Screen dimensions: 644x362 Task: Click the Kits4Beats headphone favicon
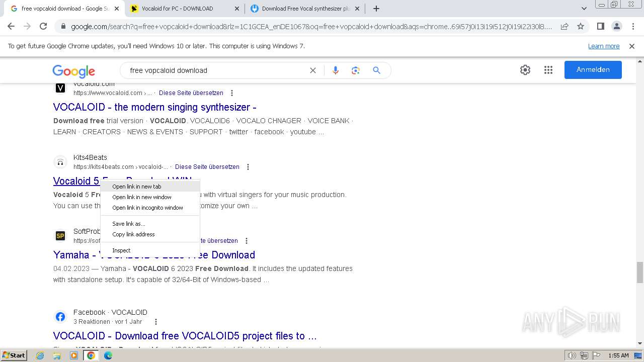pyautogui.click(x=60, y=162)
